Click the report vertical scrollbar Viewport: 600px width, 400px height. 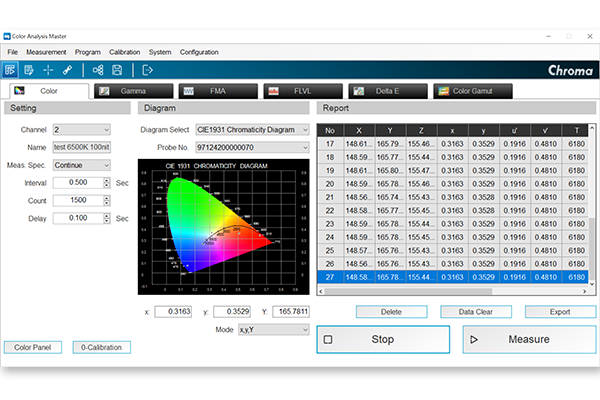tap(592, 247)
